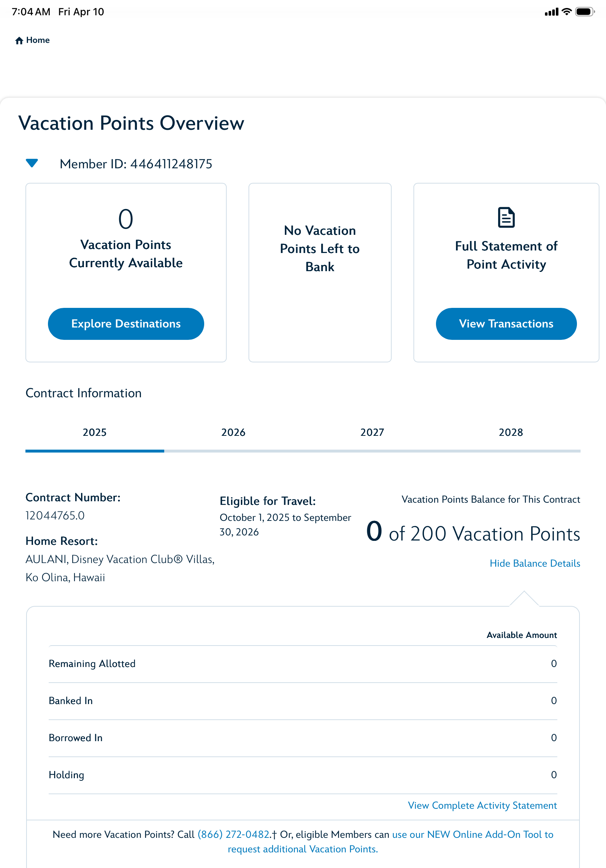Tap the Wi-Fi status icon
The image size is (606, 868).
(566, 12)
